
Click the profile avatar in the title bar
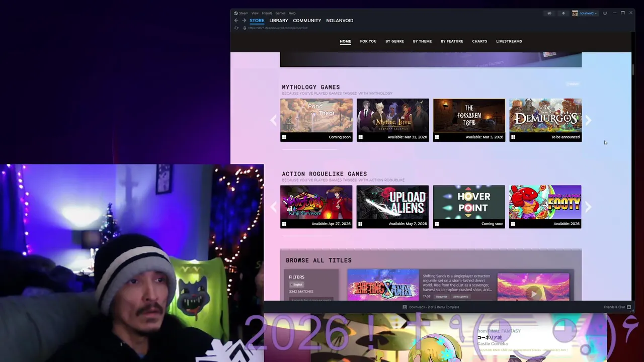point(575,13)
